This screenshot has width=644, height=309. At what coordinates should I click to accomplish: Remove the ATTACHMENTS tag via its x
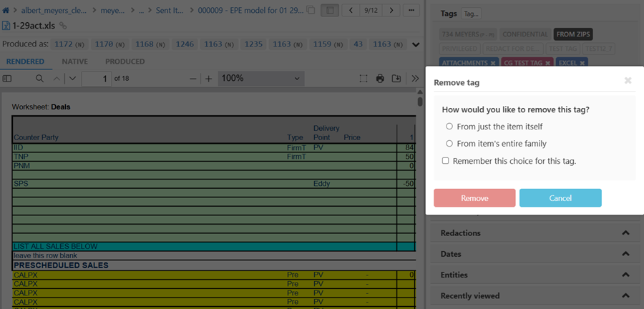[x=493, y=63]
